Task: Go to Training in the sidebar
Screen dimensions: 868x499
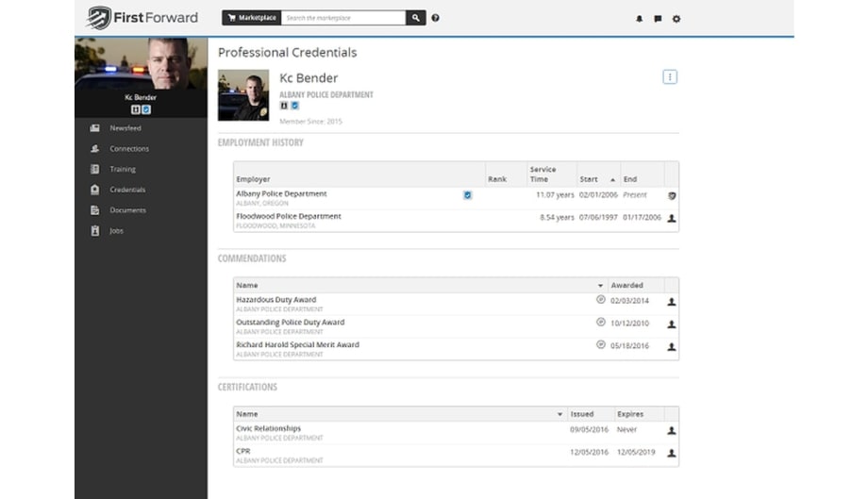Action: [x=123, y=170]
